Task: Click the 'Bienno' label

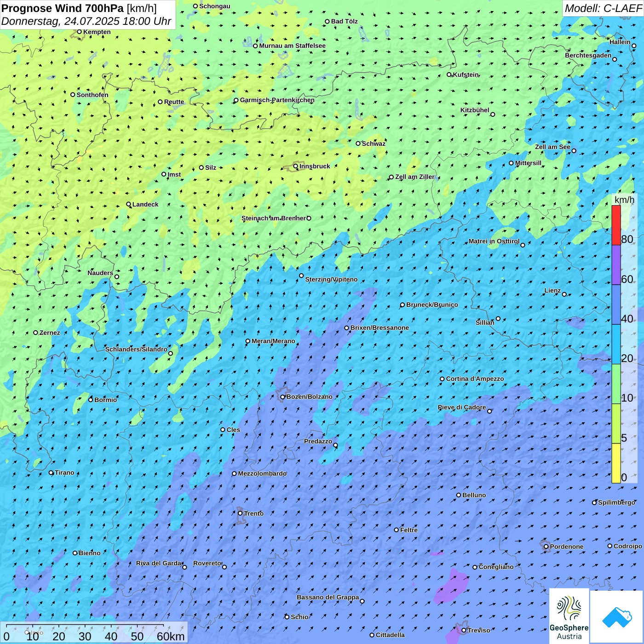Action: pyautogui.click(x=89, y=553)
